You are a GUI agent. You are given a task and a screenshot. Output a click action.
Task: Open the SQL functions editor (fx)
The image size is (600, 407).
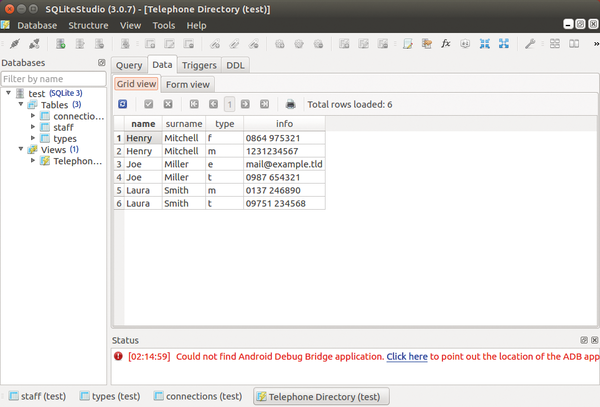[446, 44]
